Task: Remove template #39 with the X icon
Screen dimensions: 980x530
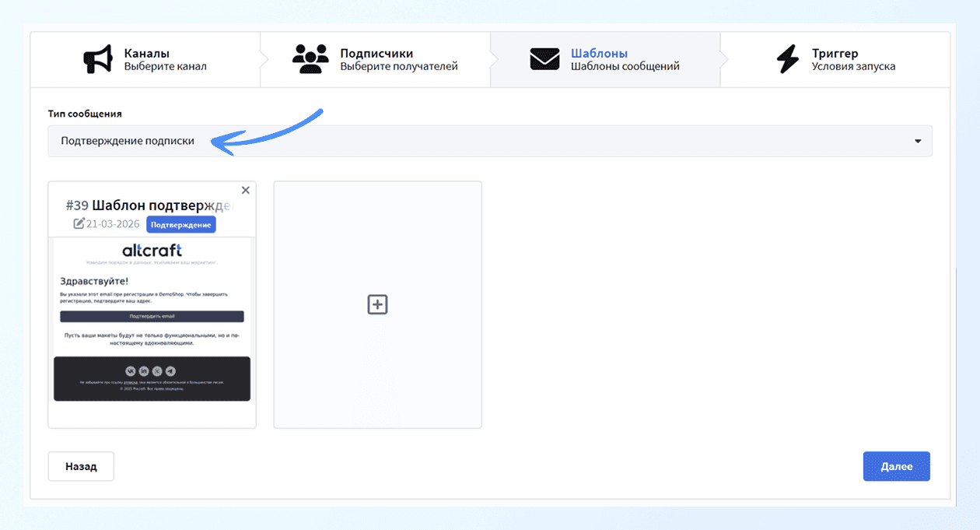Action: pos(246,191)
